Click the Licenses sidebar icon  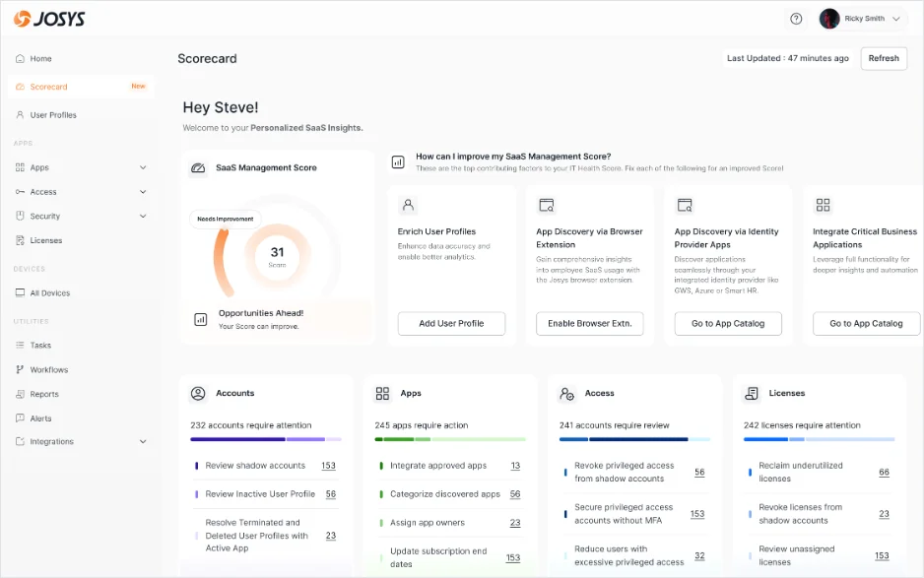point(20,240)
